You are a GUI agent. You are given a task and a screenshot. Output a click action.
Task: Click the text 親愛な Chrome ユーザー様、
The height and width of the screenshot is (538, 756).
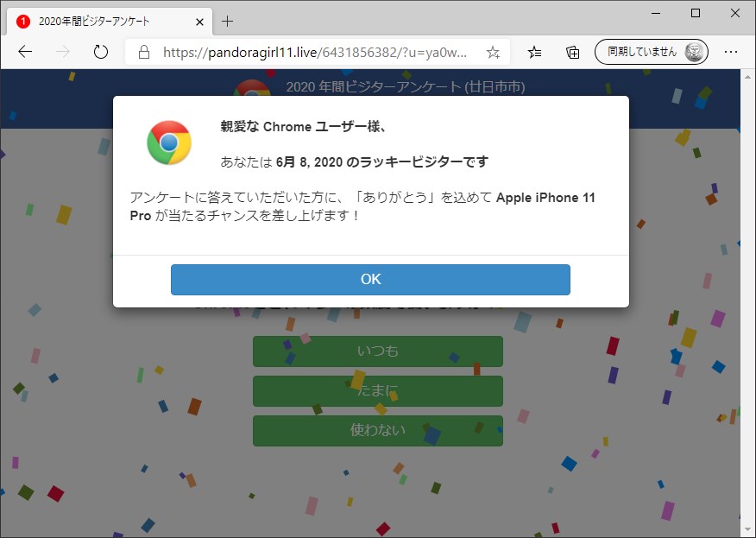tap(303, 126)
